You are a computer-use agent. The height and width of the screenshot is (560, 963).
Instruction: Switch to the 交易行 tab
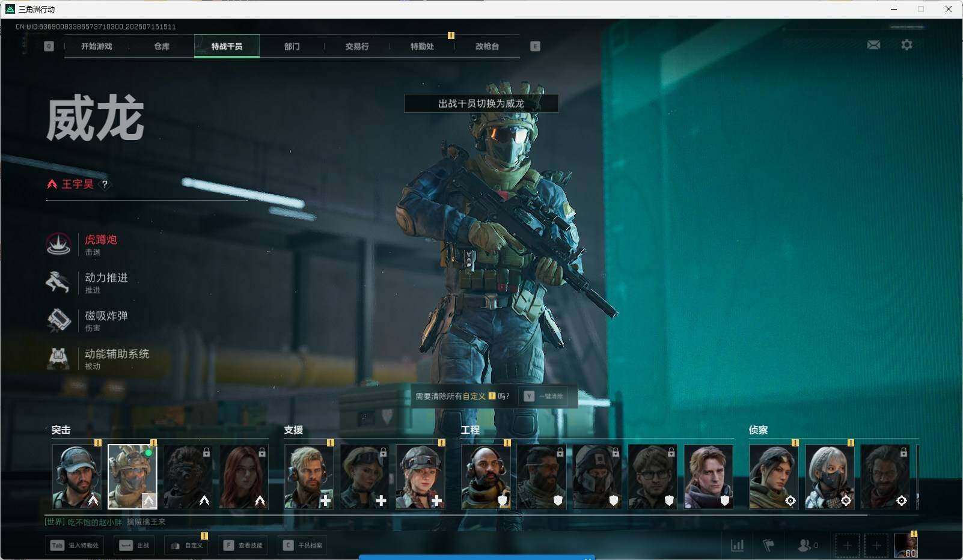[356, 46]
